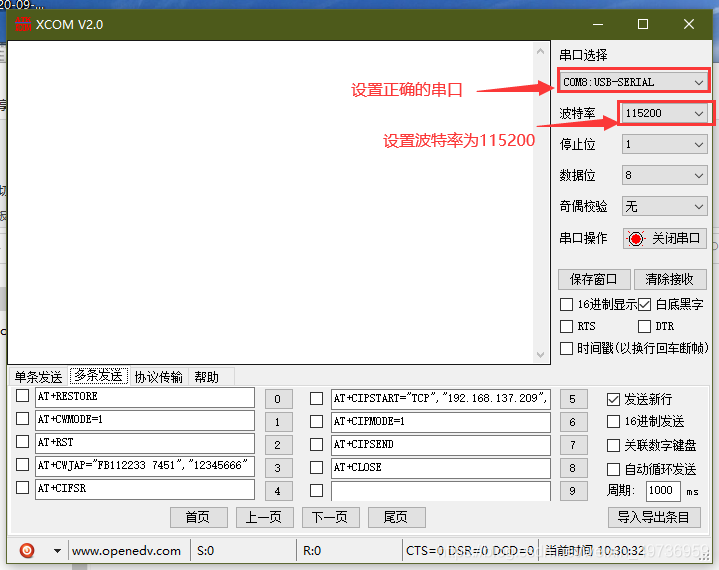
Task: Click send button 9 for empty field
Action: 573,491
